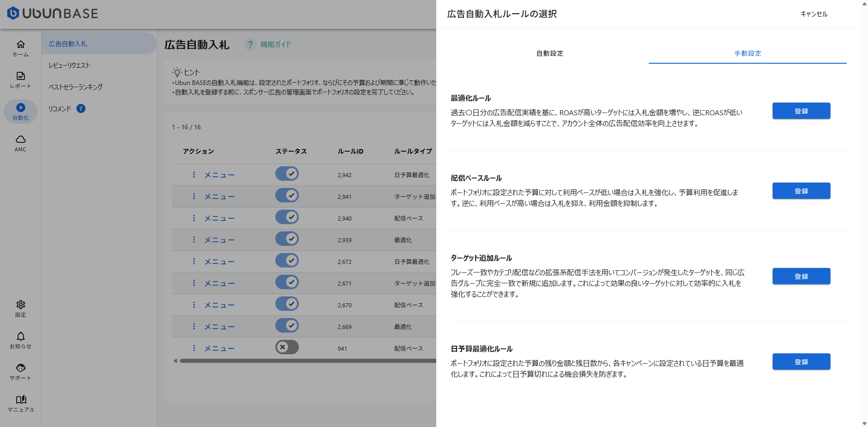Toggle status switch for rule 2,670

pyautogui.click(x=287, y=304)
